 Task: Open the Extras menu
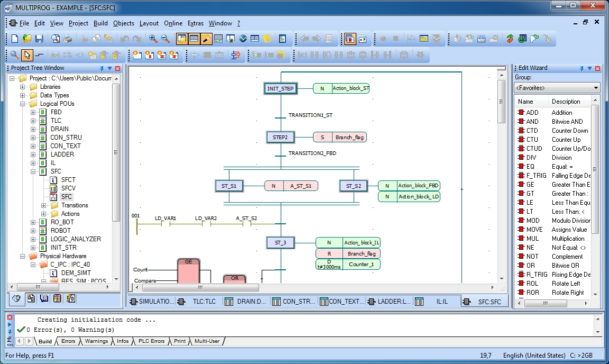point(195,23)
